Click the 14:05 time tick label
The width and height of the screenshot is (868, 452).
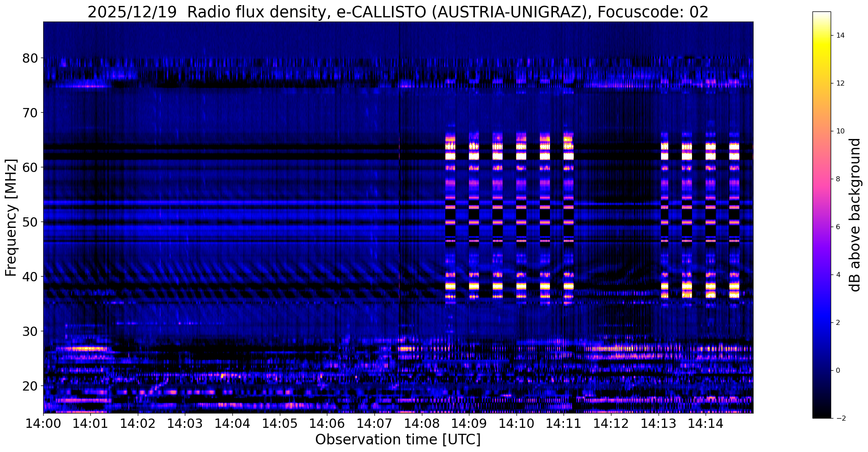point(279,423)
